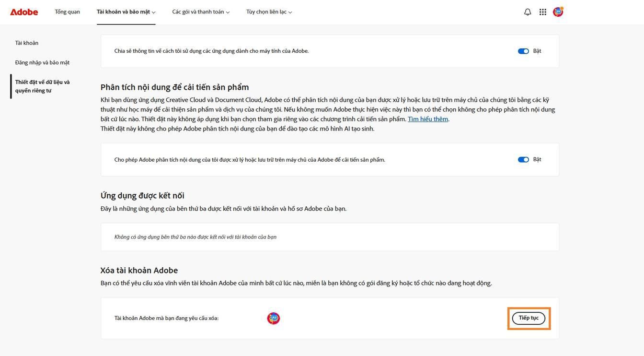Click the Ứng dụng được kết nối heading

point(142,195)
